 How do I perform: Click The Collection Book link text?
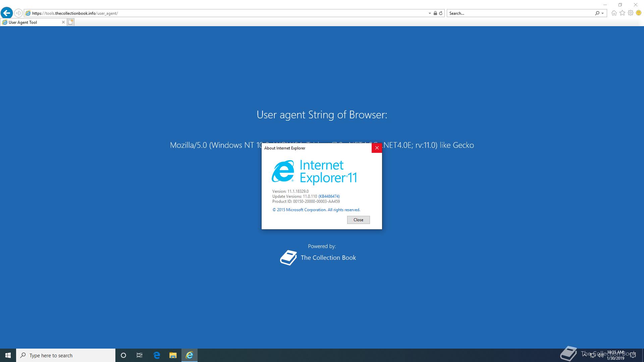click(x=328, y=258)
